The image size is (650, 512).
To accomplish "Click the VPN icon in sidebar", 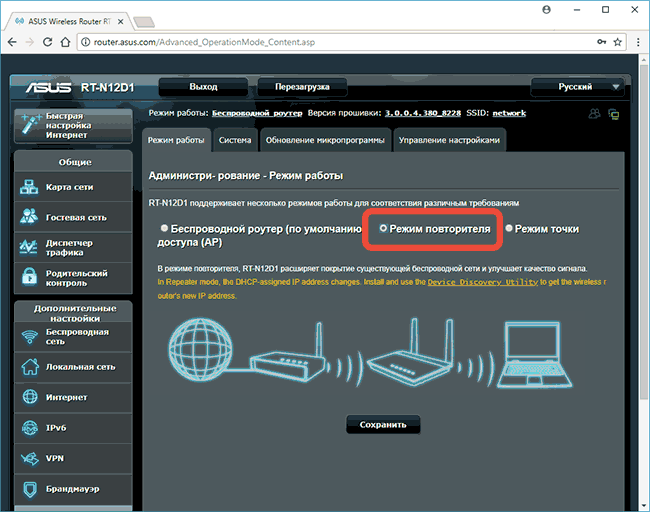I will coord(30,458).
